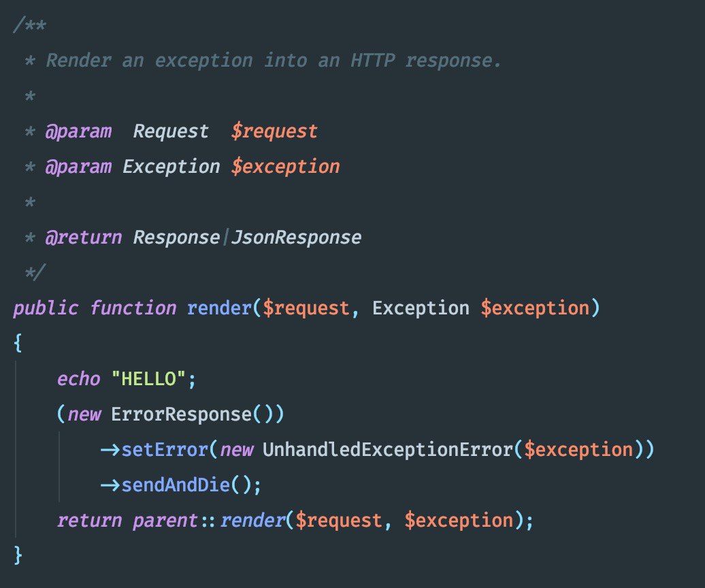The image size is (705, 588).
Task: Click JsonResponse in the docblock
Action: tap(296, 238)
